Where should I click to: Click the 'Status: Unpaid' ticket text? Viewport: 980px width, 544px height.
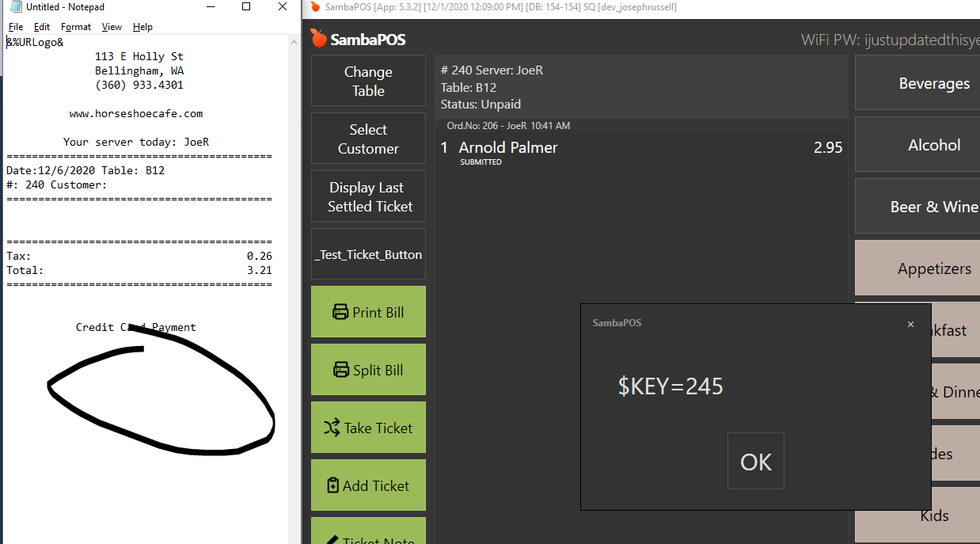481,105
